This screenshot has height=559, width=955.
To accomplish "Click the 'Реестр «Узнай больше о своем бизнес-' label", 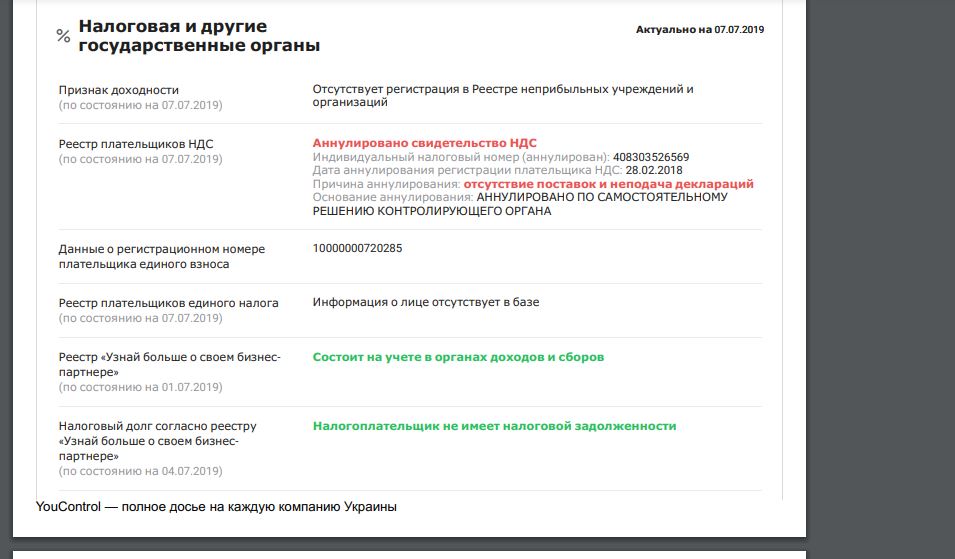I will click(x=169, y=357).
